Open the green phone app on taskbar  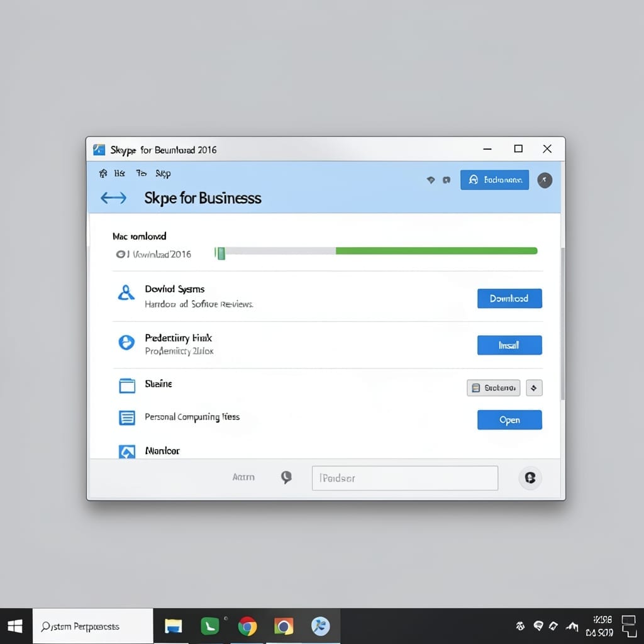(210, 626)
